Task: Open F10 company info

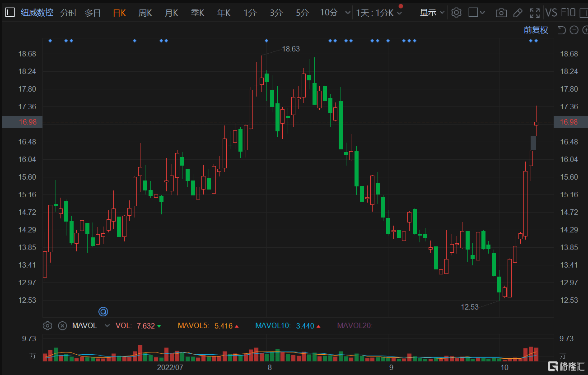Action: coord(568,13)
